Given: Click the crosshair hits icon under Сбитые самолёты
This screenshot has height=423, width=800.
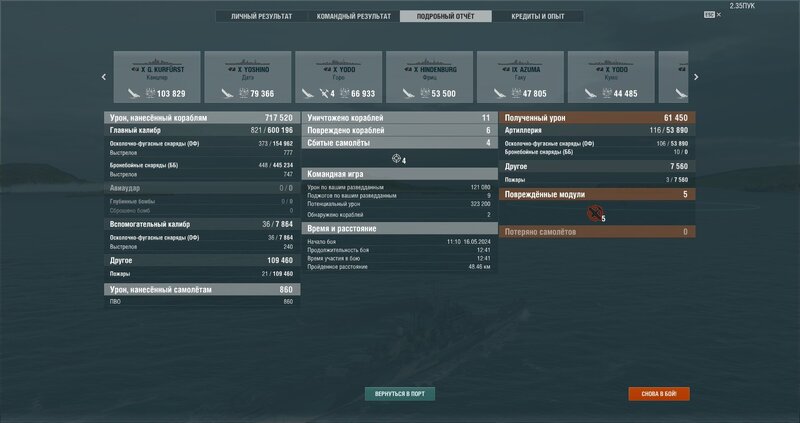Looking at the screenshot, I should (396, 159).
